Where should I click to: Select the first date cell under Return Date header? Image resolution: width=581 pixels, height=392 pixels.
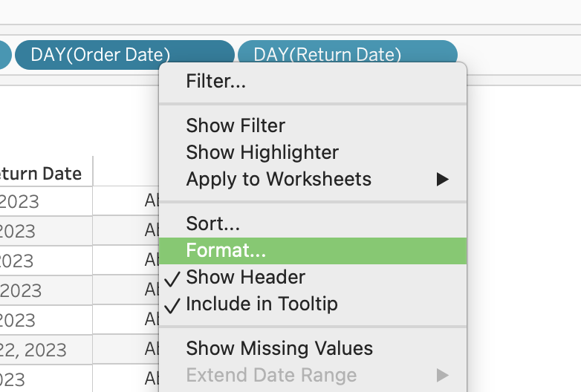pyautogui.click(x=30, y=201)
